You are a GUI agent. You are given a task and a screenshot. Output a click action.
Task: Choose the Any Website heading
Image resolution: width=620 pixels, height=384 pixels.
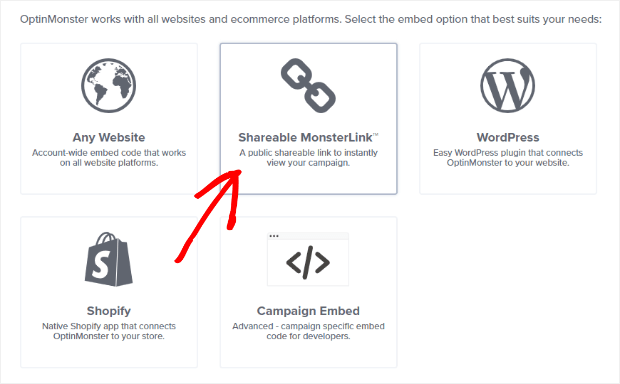point(109,137)
